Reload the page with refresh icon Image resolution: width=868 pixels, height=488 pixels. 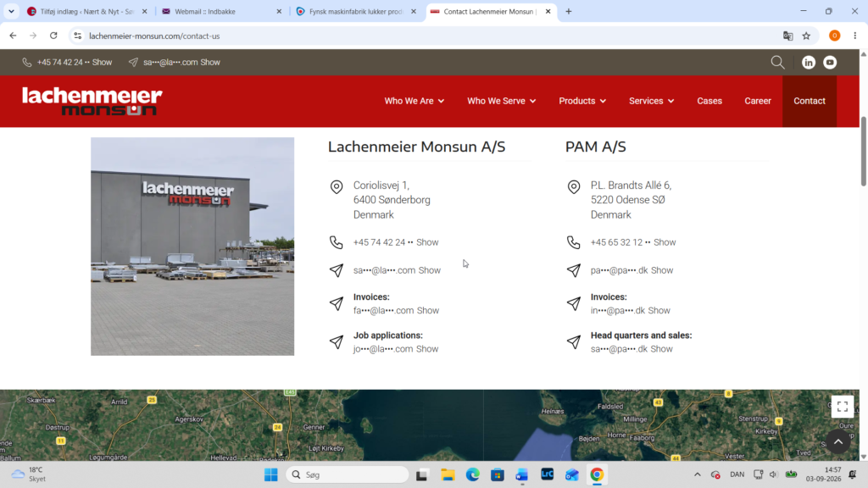(53, 36)
